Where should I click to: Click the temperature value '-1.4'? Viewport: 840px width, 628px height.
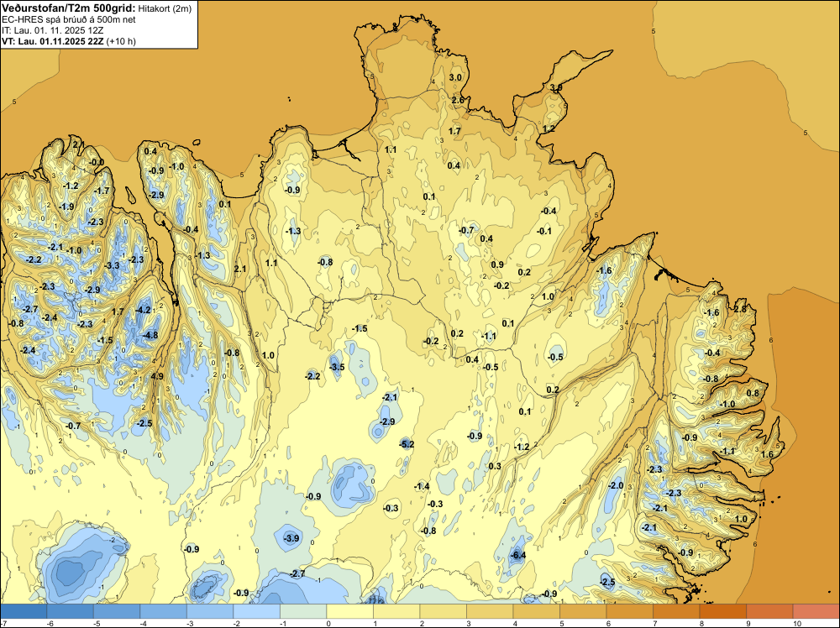422,486
